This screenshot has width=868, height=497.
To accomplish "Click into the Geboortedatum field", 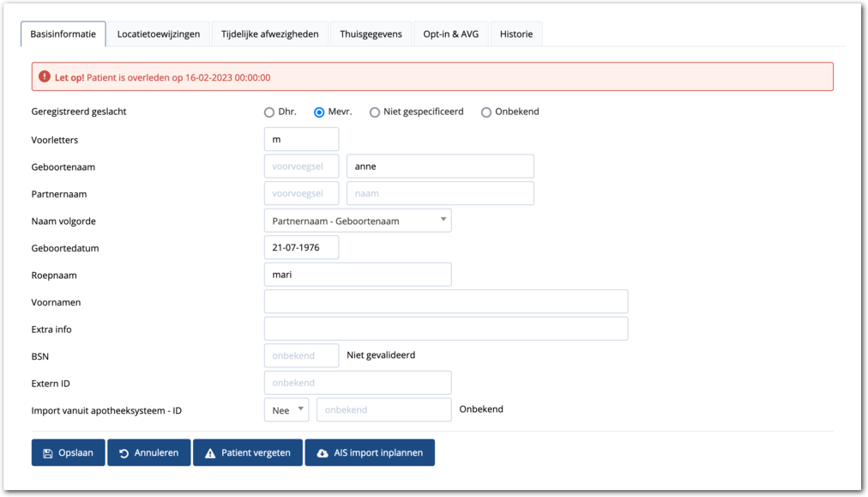I will pyautogui.click(x=301, y=248).
